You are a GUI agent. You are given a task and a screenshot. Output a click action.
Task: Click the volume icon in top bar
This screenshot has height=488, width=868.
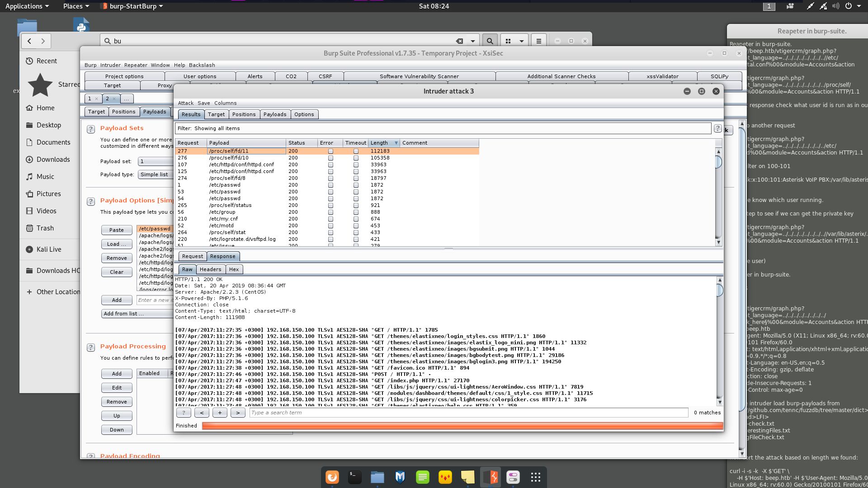pyautogui.click(x=835, y=6)
